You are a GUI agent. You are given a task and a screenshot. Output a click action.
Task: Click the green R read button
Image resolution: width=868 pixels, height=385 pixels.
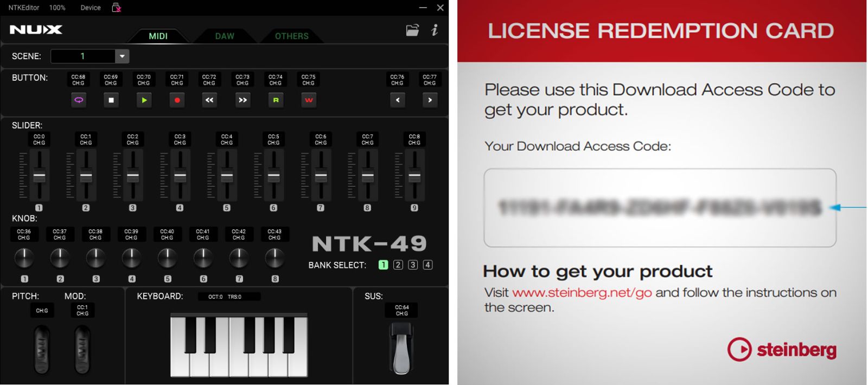tap(276, 100)
